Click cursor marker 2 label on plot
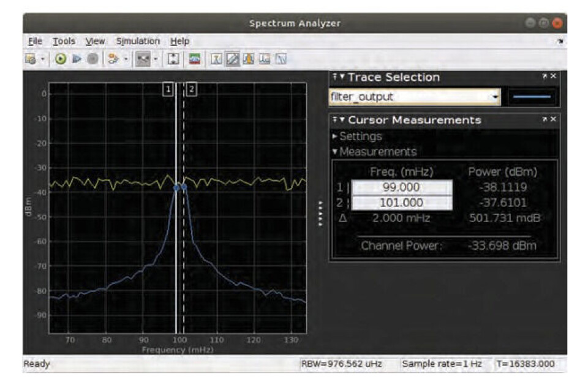The width and height of the screenshot is (588, 382). click(x=192, y=89)
